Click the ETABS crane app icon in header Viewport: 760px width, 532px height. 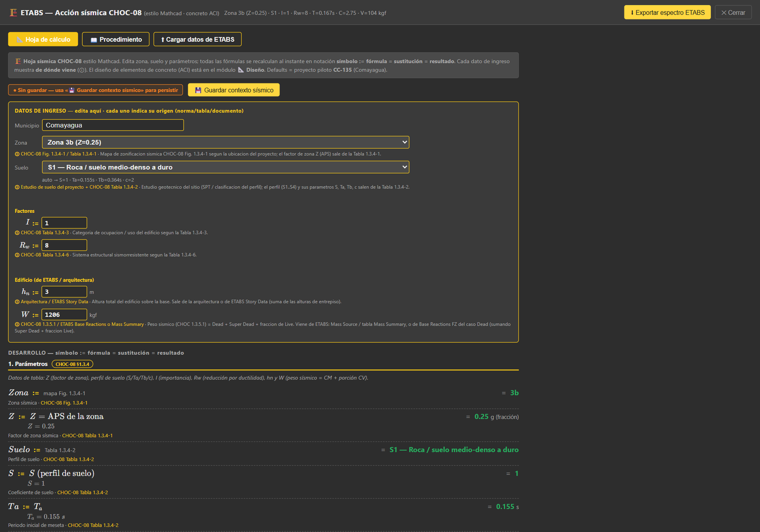[13, 13]
